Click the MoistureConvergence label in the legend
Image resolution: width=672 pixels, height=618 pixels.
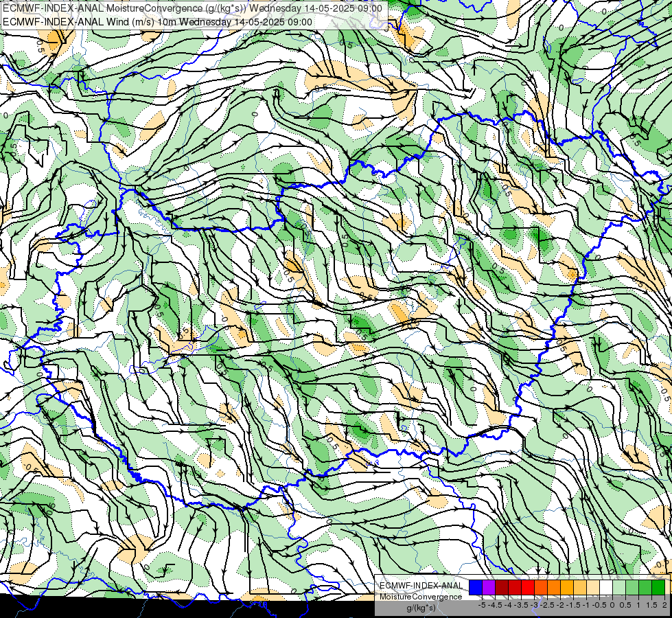[x=421, y=597]
